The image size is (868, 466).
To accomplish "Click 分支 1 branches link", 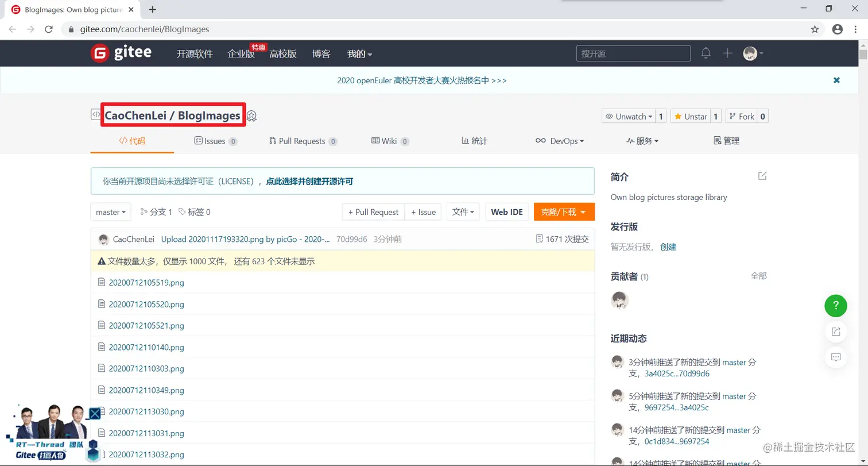I will click(x=156, y=212).
